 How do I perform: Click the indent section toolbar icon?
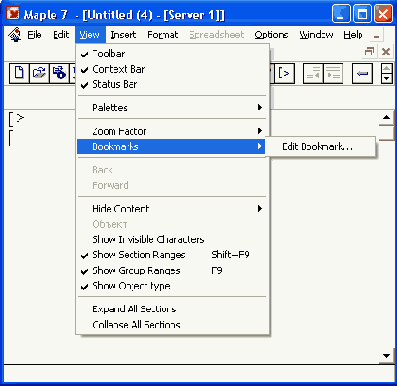(333, 73)
